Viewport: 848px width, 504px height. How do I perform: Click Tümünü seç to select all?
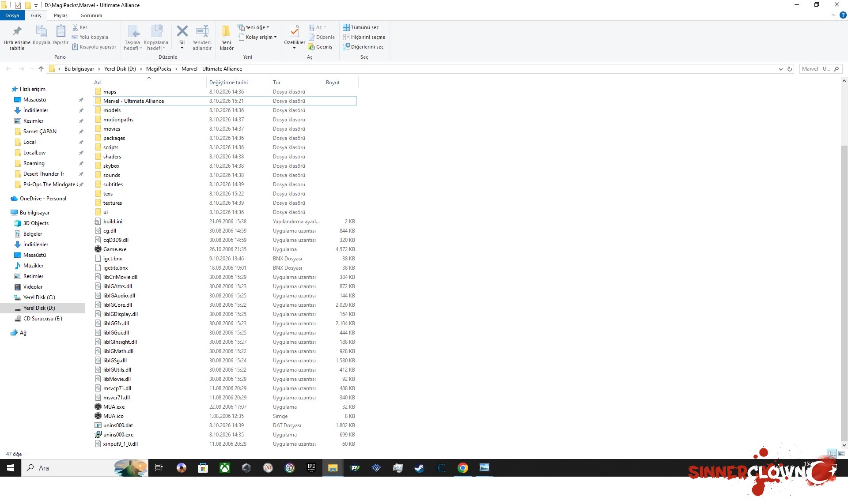(x=361, y=27)
